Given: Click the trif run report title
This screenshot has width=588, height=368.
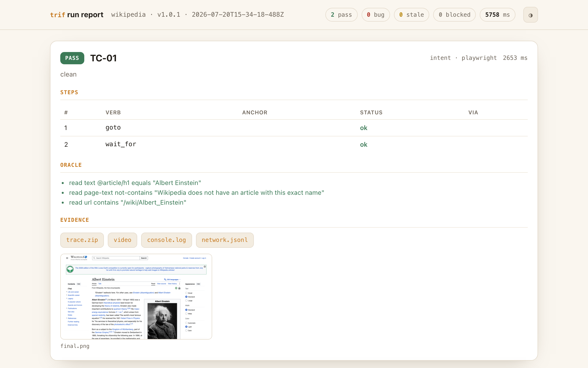Looking at the screenshot, I should (x=77, y=15).
